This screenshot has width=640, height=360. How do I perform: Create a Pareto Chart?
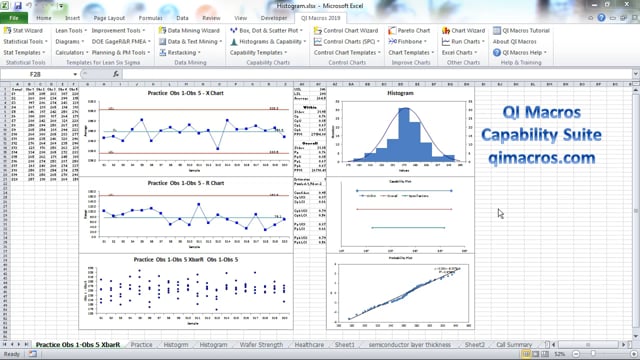(409, 31)
